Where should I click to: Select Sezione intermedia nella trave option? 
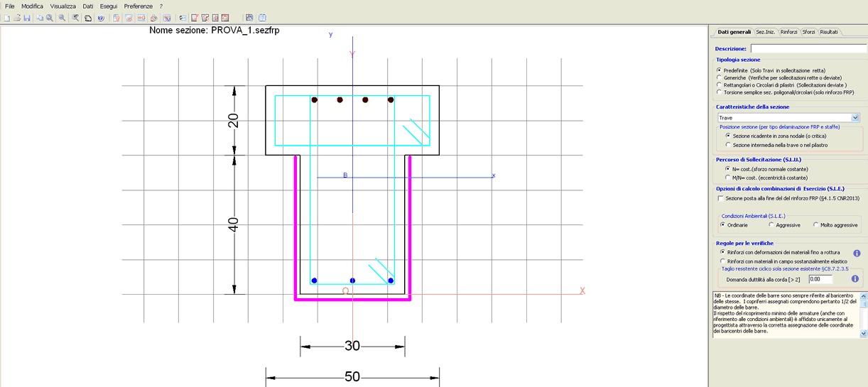728,145
